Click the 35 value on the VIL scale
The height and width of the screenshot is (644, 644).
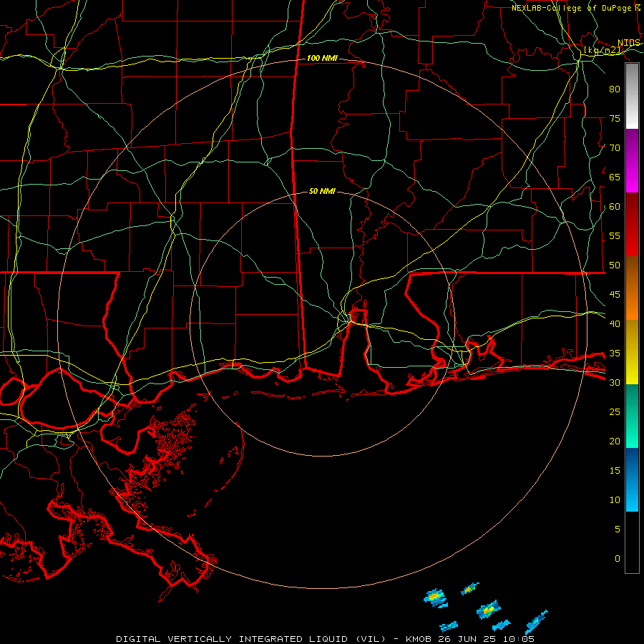[x=615, y=353]
